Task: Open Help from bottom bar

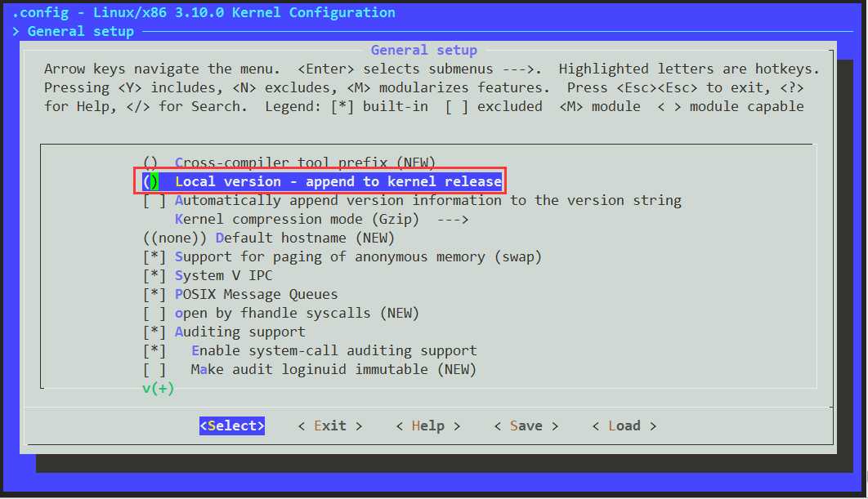Action: 428,425
